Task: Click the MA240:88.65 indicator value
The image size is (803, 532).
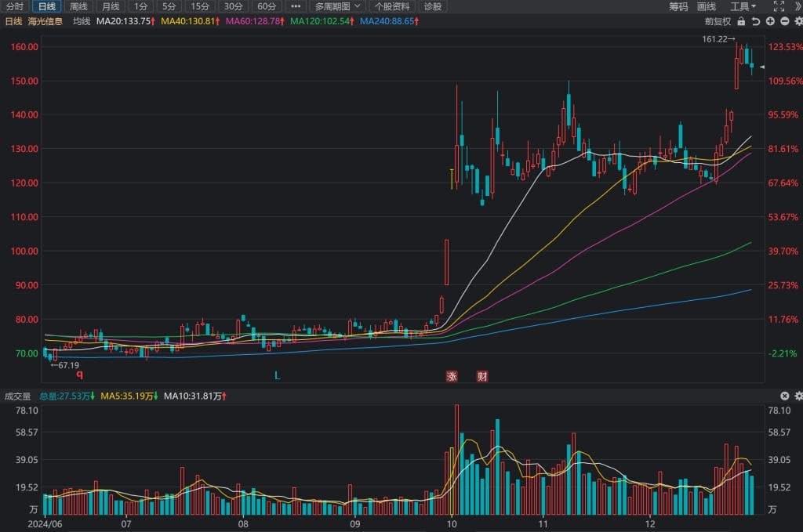Action: tap(389, 21)
